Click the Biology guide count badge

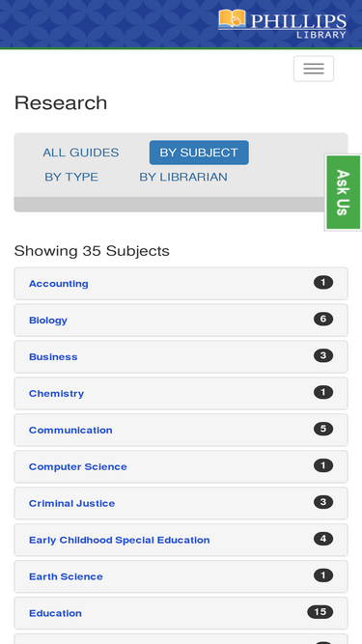(x=323, y=320)
